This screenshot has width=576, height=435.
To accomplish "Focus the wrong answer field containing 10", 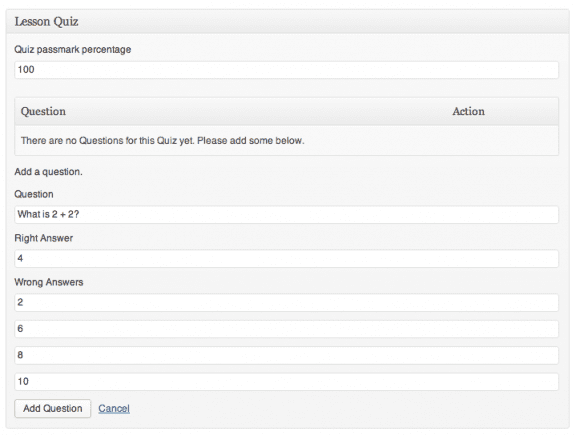I will 287,382.
